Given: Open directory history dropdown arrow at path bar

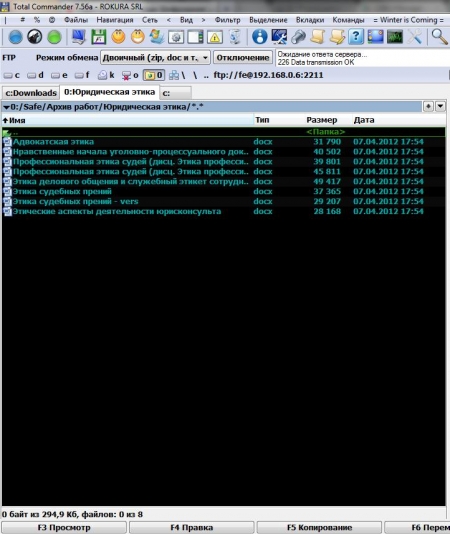Looking at the screenshot, I should [x=440, y=107].
